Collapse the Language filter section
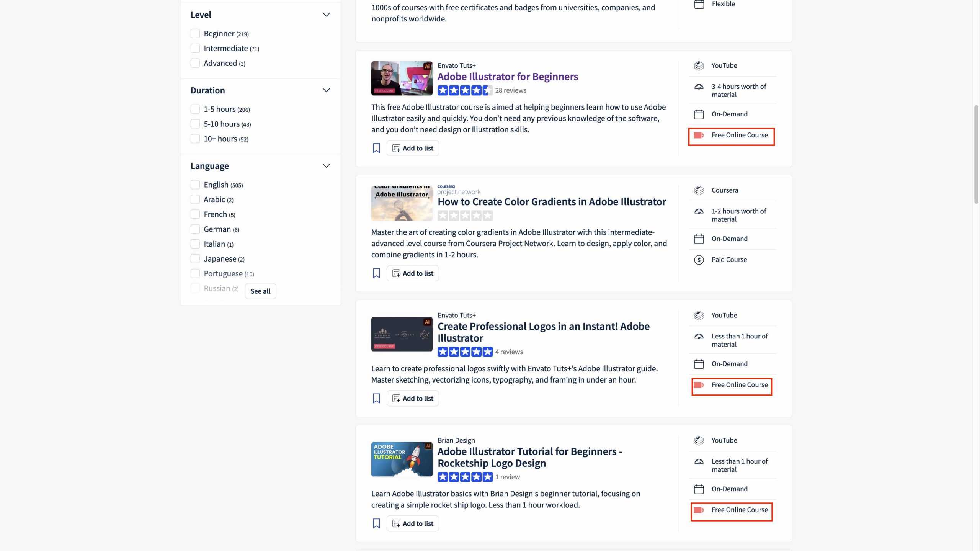The image size is (980, 551). click(x=326, y=166)
